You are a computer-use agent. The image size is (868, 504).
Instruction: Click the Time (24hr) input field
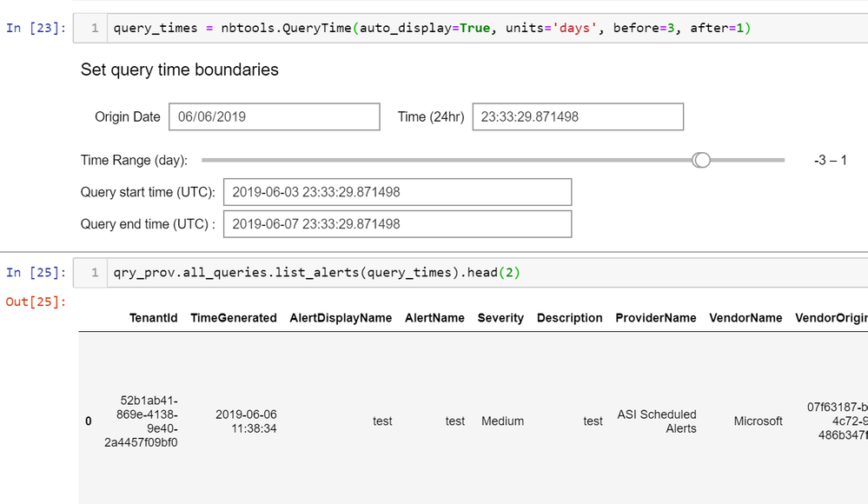tap(578, 116)
